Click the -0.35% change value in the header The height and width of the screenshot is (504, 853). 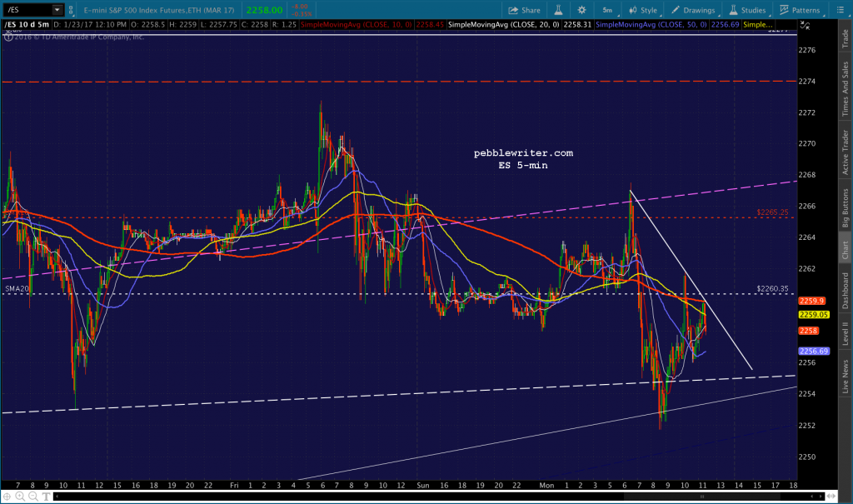(302, 14)
